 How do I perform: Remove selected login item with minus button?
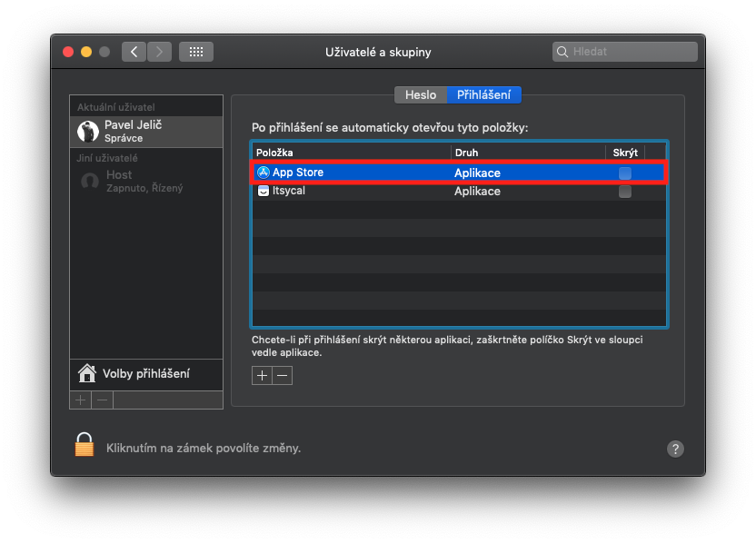tap(283, 375)
